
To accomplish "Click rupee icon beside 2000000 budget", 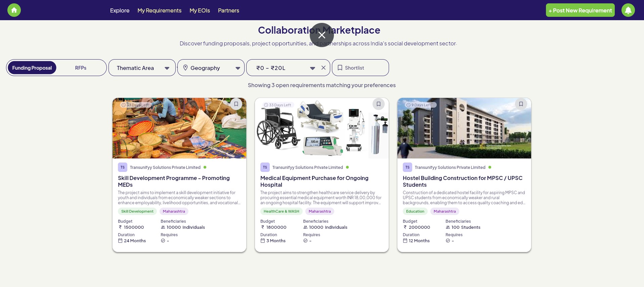I will click(405, 227).
